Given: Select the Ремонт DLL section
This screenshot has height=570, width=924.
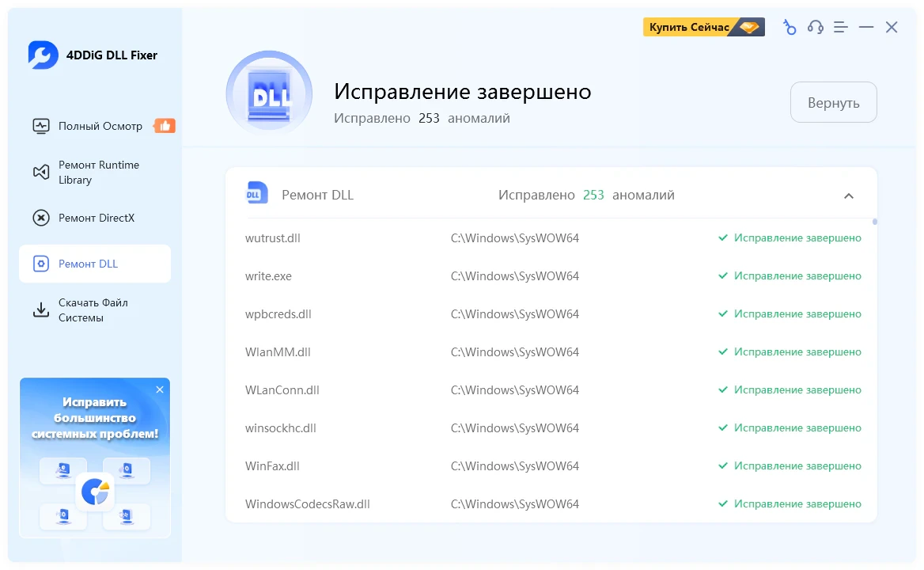Looking at the screenshot, I should 95,264.
